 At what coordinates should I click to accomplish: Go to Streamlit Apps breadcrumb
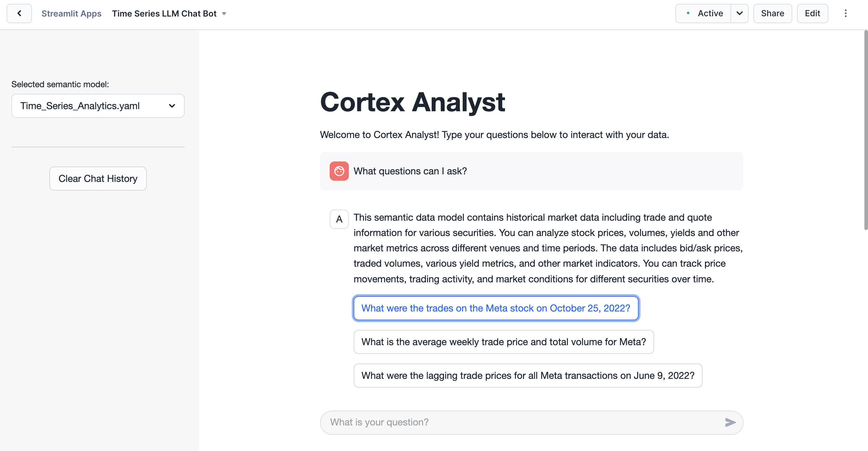(72, 14)
